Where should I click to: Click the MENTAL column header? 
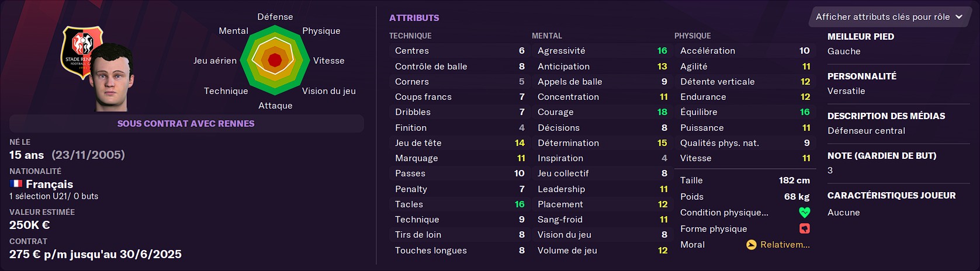point(546,36)
